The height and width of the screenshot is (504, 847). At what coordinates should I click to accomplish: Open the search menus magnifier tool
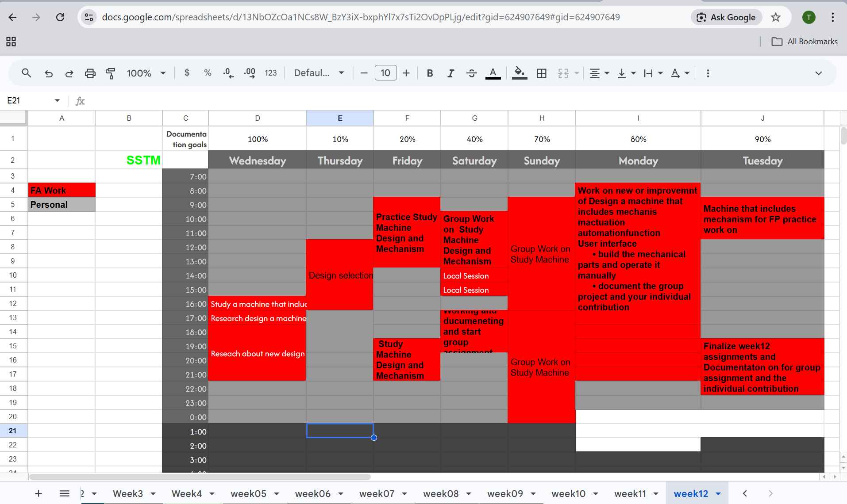[27, 73]
